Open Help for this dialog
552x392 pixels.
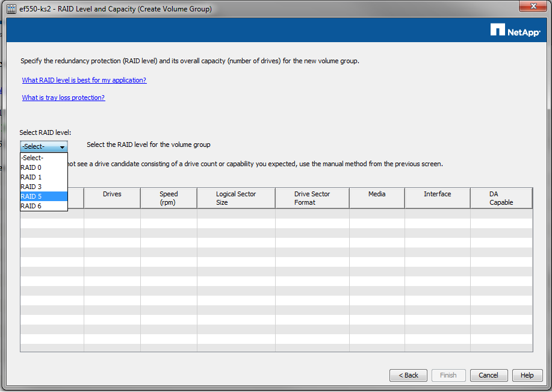[x=527, y=375]
